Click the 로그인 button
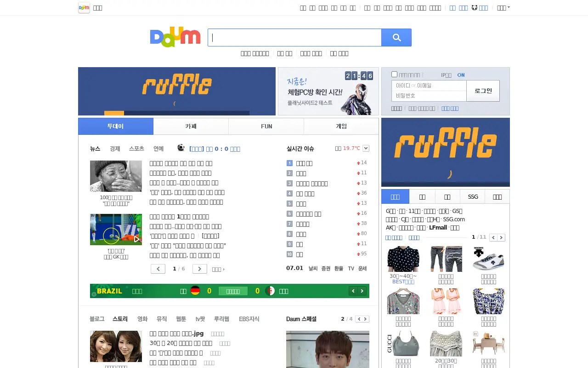588x368 pixels. [x=483, y=91]
